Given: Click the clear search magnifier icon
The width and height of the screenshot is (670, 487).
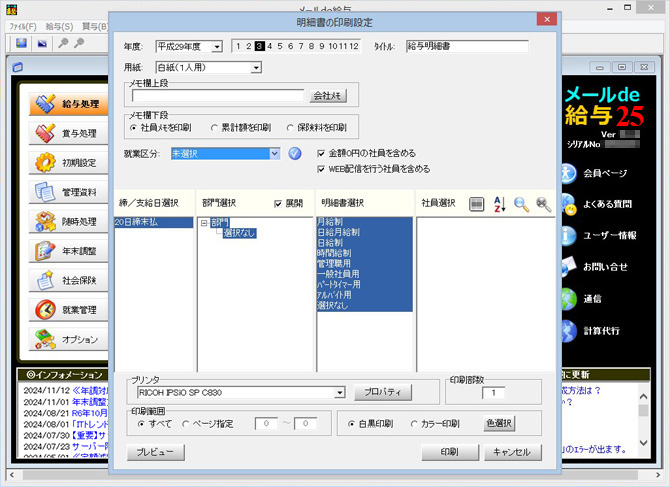Looking at the screenshot, I should [x=544, y=204].
